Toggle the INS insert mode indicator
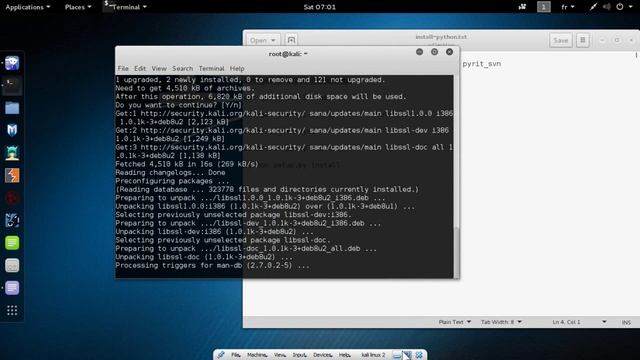The image size is (640, 360). click(x=626, y=322)
